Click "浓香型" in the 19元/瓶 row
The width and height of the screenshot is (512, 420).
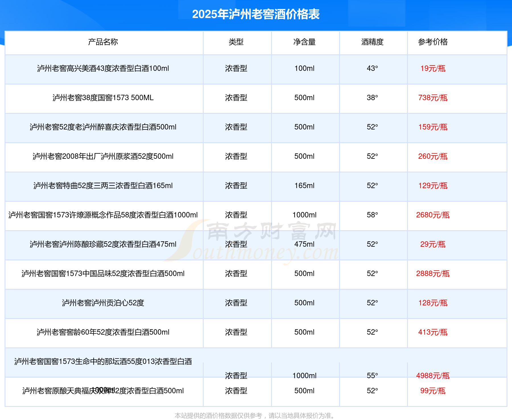click(236, 68)
